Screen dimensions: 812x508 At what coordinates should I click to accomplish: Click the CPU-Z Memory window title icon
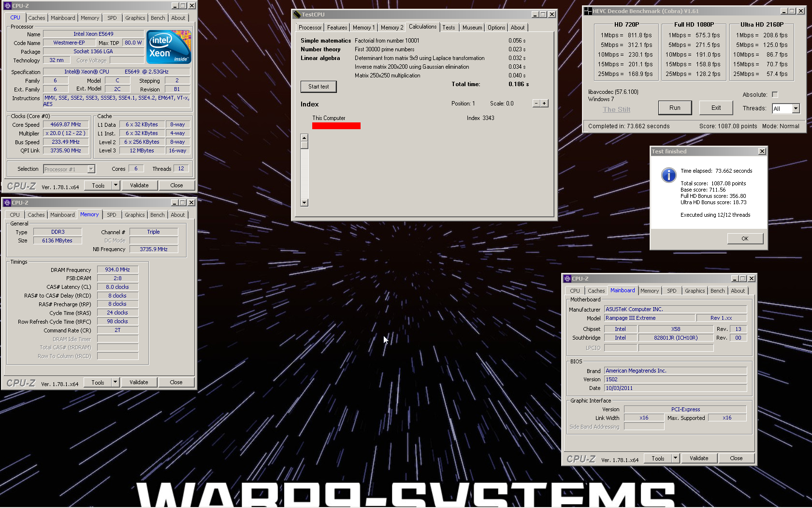pyautogui.click(x=7, y=203)
